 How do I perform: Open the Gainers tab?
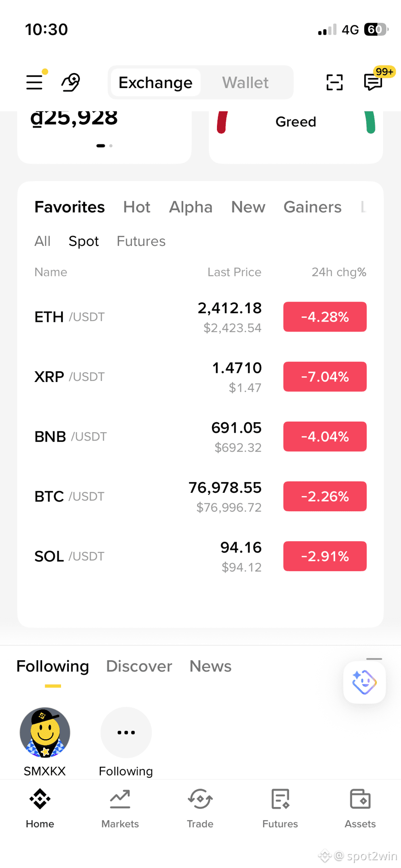[x=312, y=207]
